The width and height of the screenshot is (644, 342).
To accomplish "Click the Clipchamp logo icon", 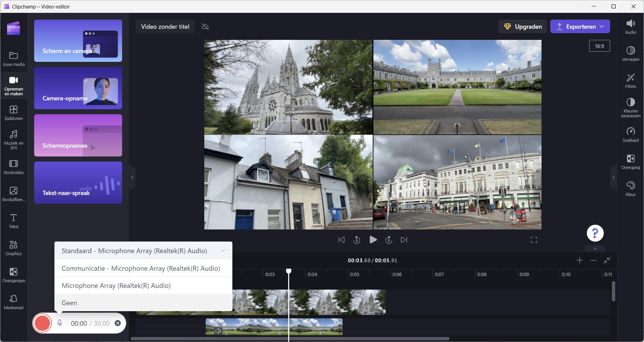I will (x=14, y=28).
